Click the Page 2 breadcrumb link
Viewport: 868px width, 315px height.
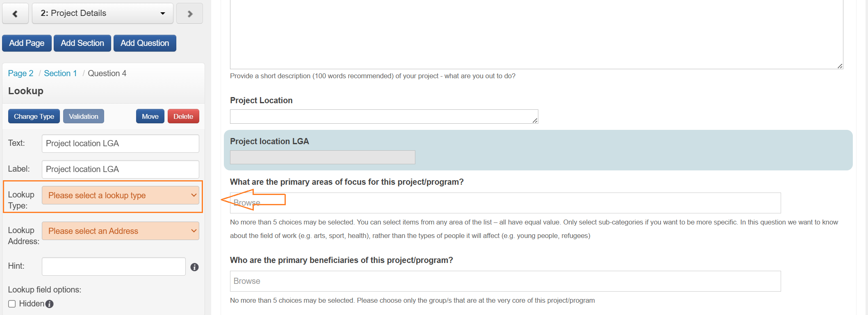[21, 73]
